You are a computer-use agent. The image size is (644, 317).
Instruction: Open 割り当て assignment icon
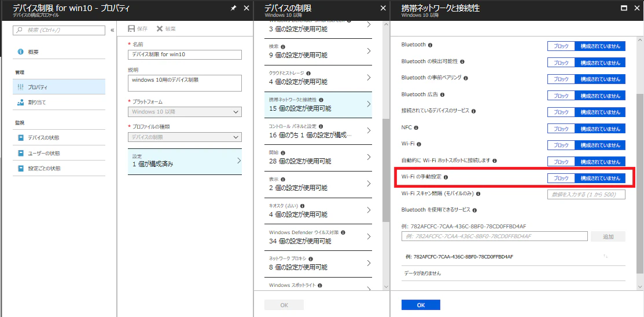click(20, 103)
